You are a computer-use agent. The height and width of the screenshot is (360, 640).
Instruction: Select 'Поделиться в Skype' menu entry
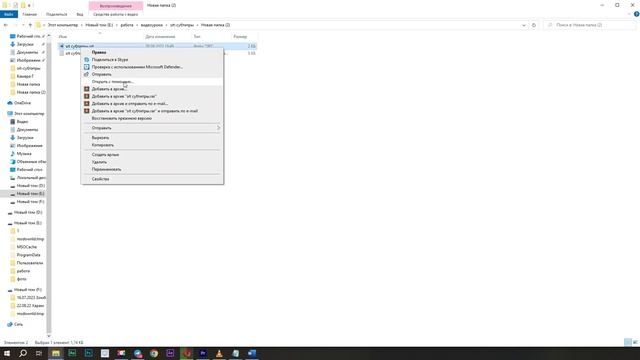pos(152,60)
